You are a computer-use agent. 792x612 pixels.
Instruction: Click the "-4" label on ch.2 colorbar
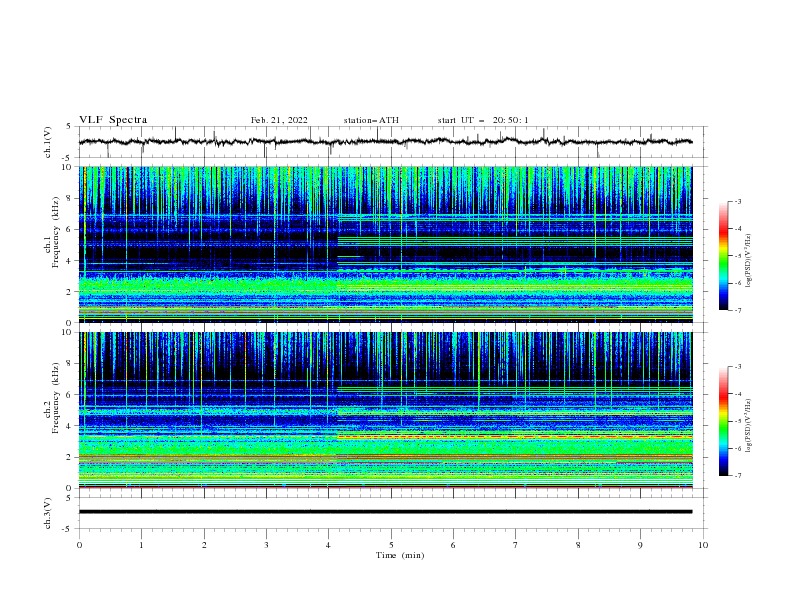[x=738, y=394]
